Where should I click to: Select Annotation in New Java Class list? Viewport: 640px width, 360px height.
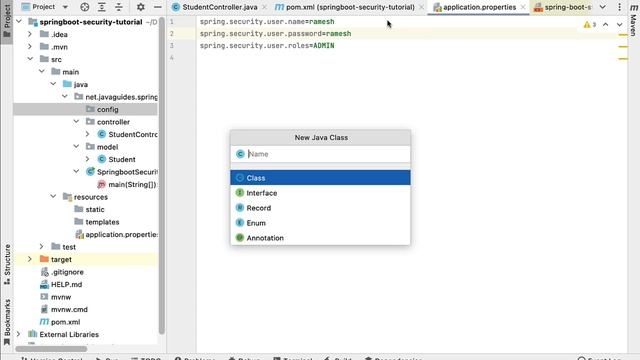pyautogui.click(x=320, y=238)
